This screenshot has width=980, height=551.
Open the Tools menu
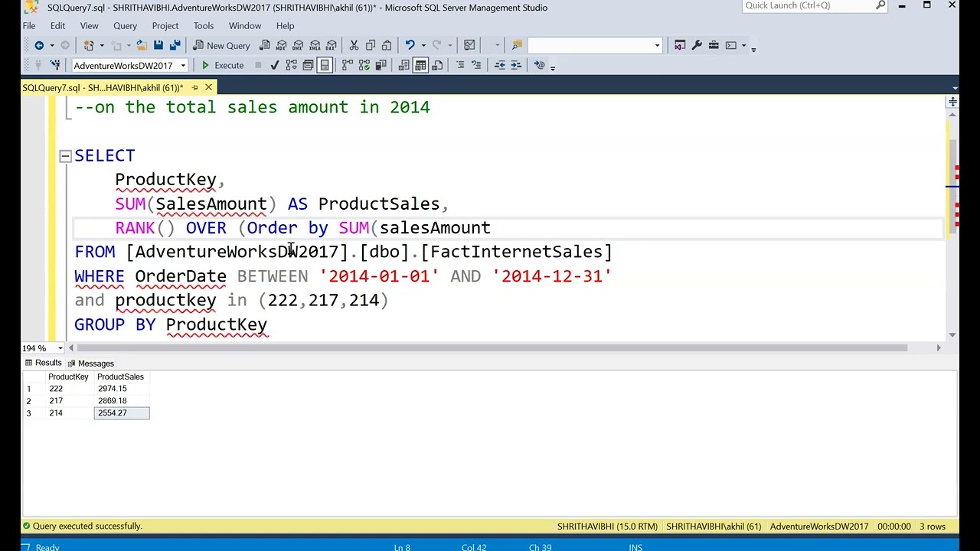click(x=204, y=25)
